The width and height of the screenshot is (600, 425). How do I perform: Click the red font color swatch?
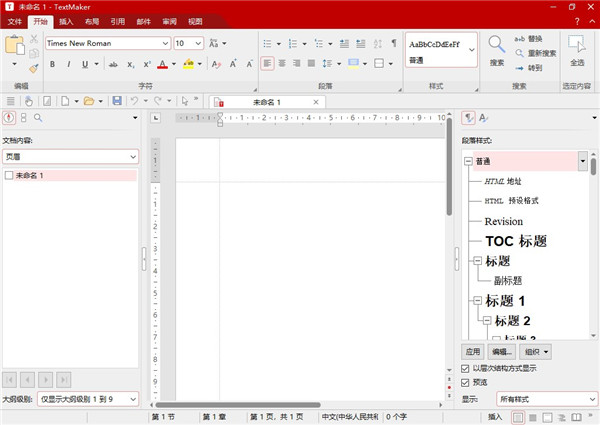pyautogui.click(x=161, y=65)
